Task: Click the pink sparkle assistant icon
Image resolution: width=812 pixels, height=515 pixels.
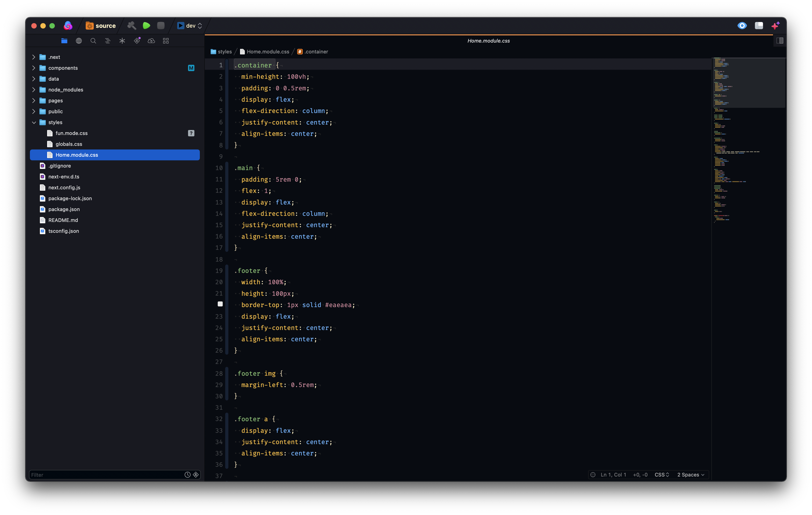Action: [775, 26]
